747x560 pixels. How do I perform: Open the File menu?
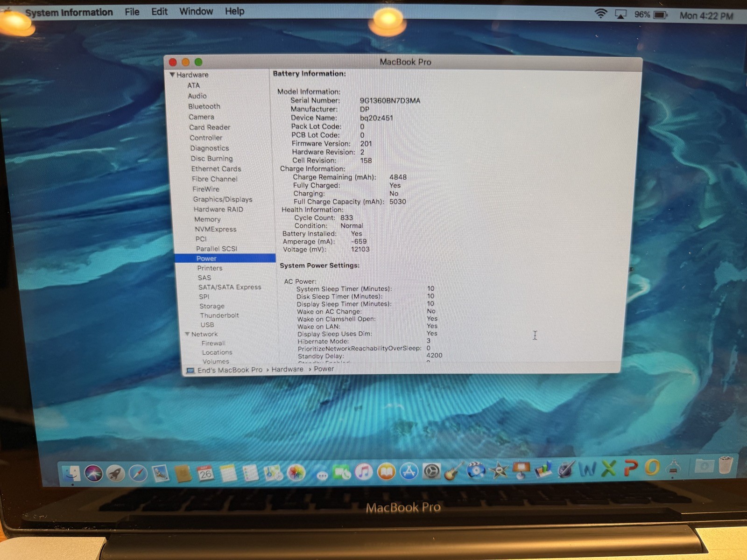pyautogui.click(x=132, y=12)
